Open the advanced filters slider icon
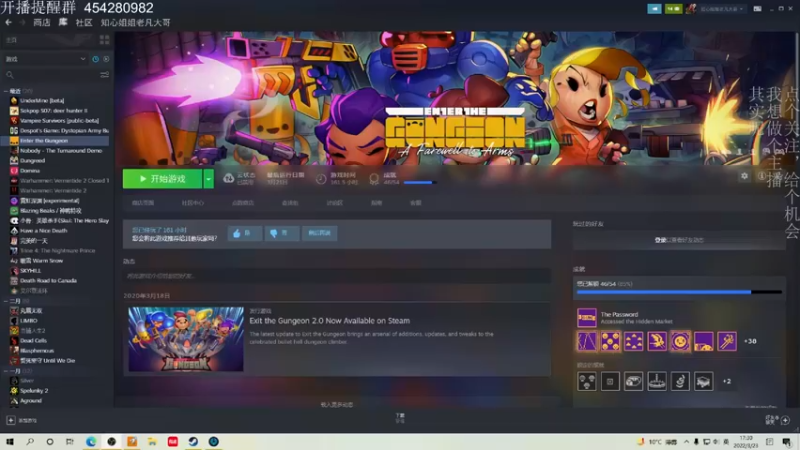 click(x=105, y=75)
